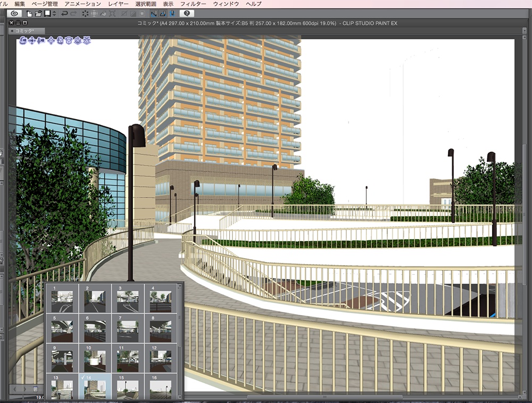Select the sixth 3D object rotation manipulator

click(69, 41)
